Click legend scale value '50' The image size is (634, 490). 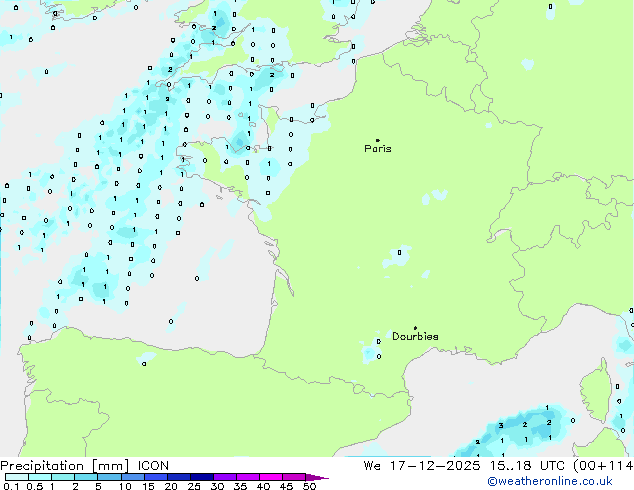309,486
